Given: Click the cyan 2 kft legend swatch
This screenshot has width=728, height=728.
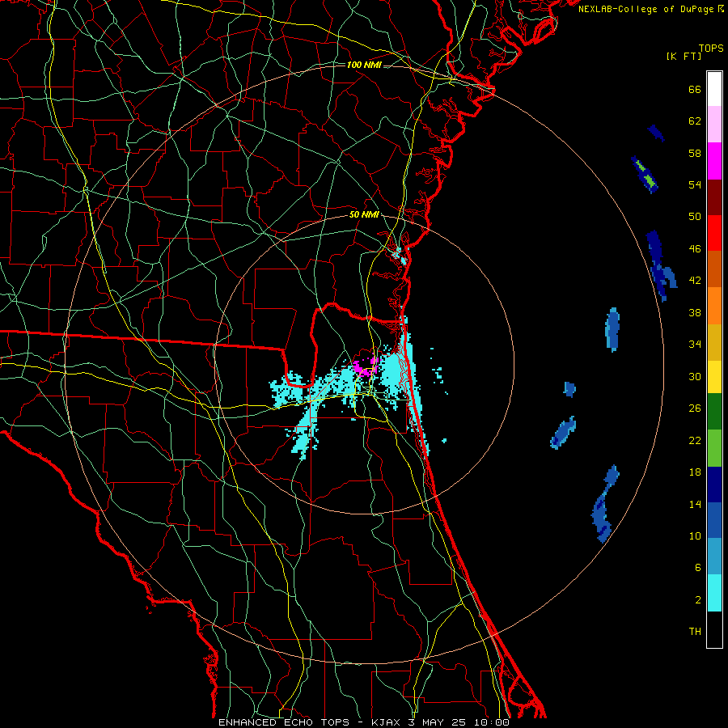Looking at the screenshot, I should (714, 593).
